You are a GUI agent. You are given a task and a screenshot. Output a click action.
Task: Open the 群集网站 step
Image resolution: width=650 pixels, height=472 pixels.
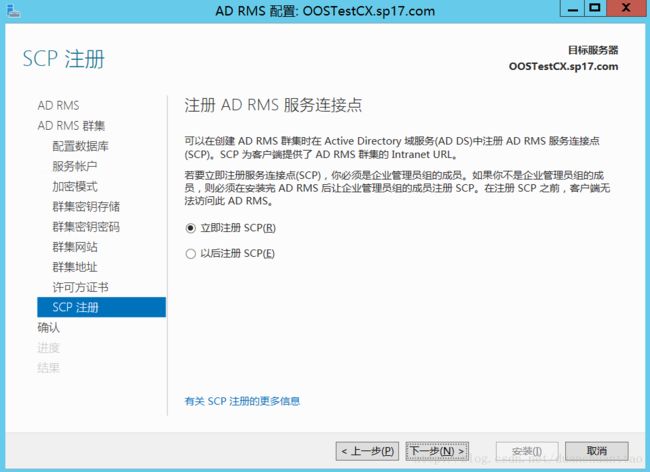tap(75, 247)
